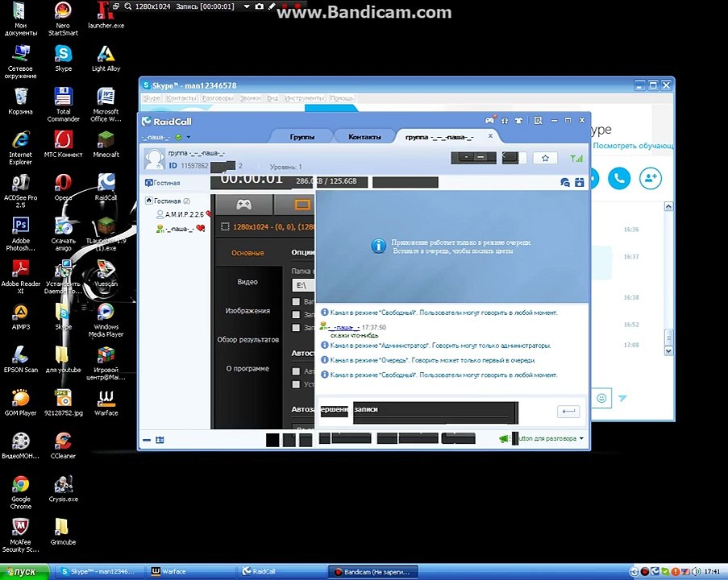
Task: Open the Warface desktop icon
Action: 106,402
